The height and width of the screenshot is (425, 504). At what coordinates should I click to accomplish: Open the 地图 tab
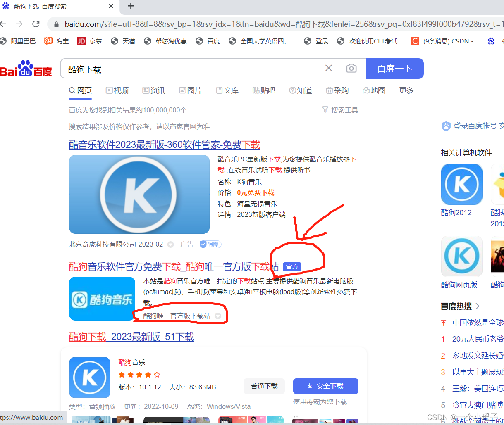click(374, 90)
